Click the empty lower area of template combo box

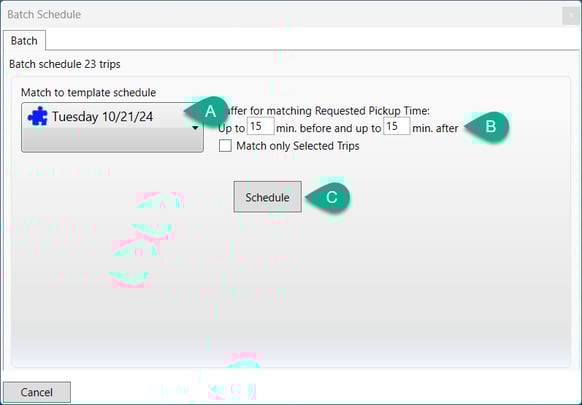point(112,140)
